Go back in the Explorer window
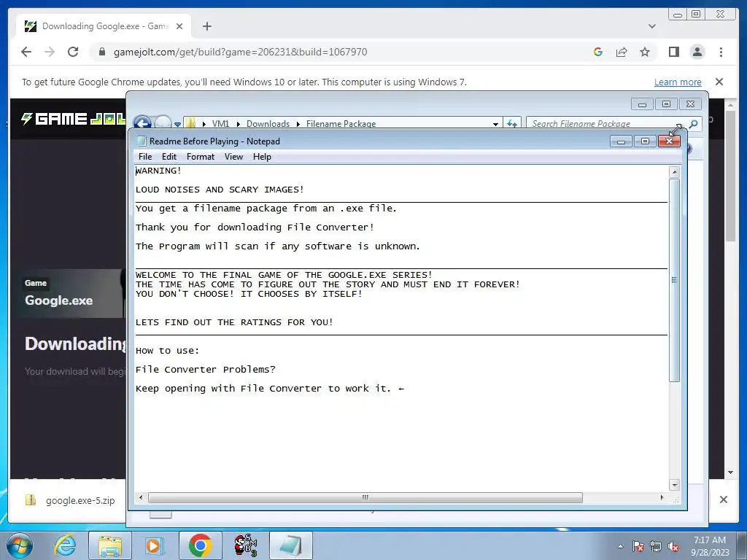This screenshot has height=560, width=747. (x=142, y=122)
